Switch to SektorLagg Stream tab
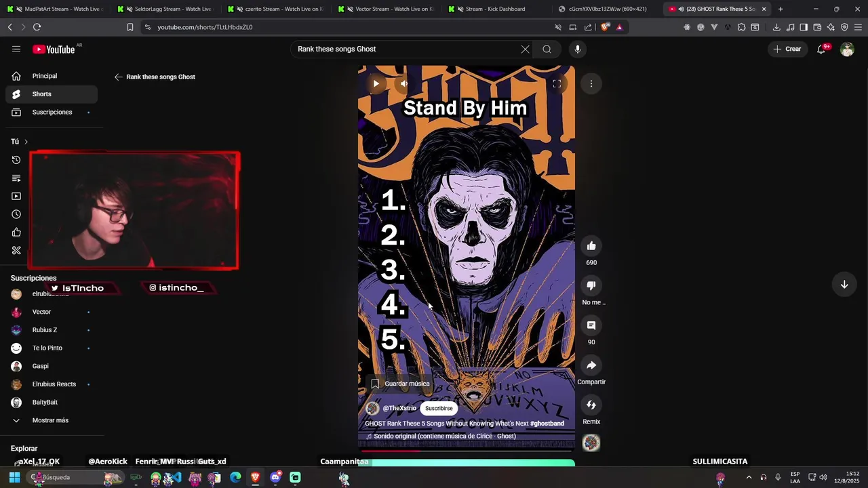 166,9
